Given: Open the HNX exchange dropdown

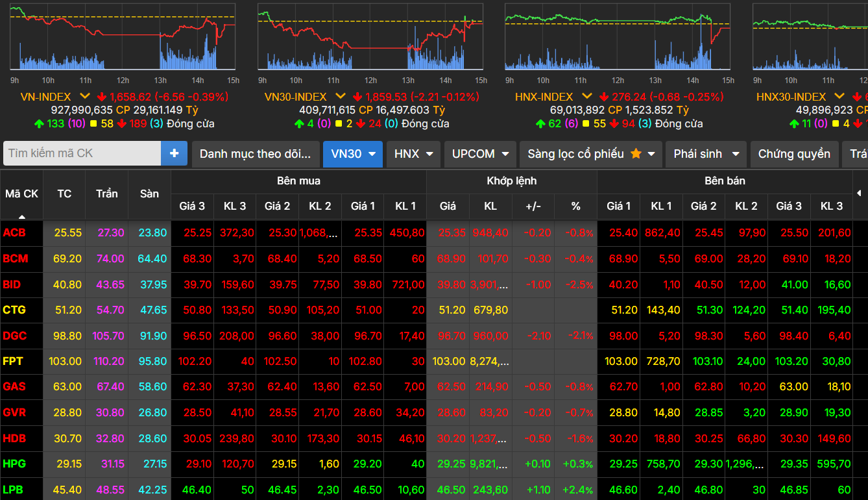Looking at the screenshot, I should (413, 154).
